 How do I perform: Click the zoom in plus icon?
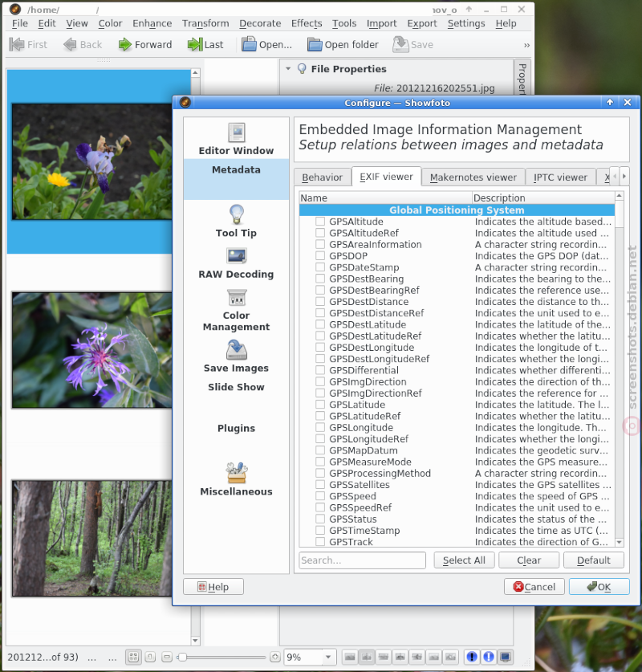[x=275, y=657]
